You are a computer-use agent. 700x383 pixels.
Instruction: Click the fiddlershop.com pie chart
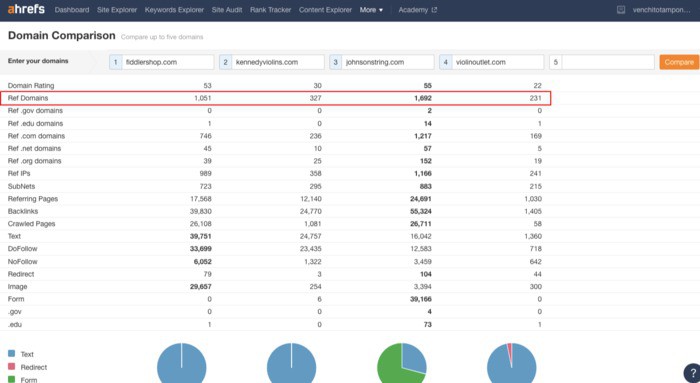click(x=182, y=363)
